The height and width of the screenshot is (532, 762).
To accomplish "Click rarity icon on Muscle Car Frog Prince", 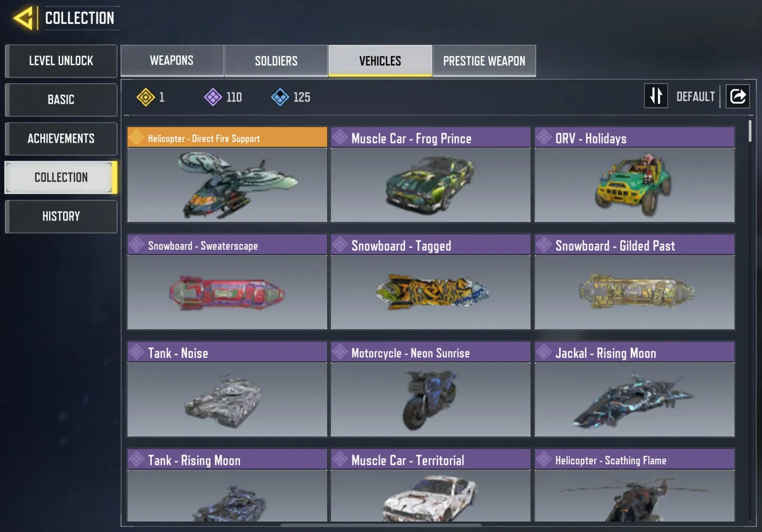I will click(x=340, y=138).
